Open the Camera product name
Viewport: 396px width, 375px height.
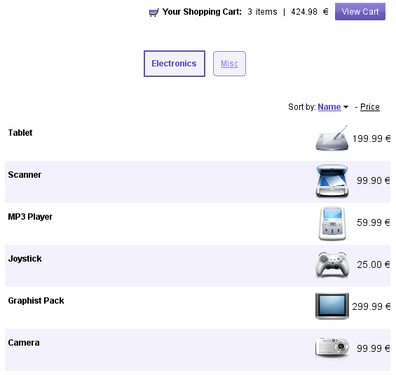(24, 343)
